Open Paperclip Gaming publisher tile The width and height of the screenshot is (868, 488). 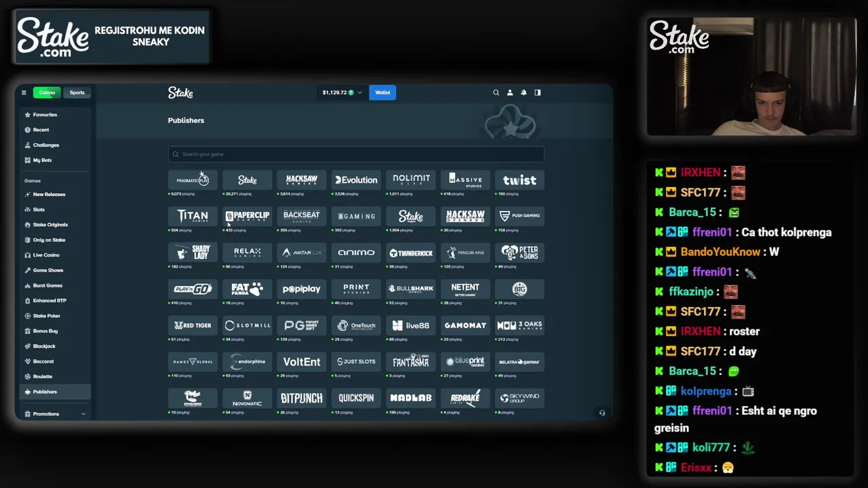point(248,216)
